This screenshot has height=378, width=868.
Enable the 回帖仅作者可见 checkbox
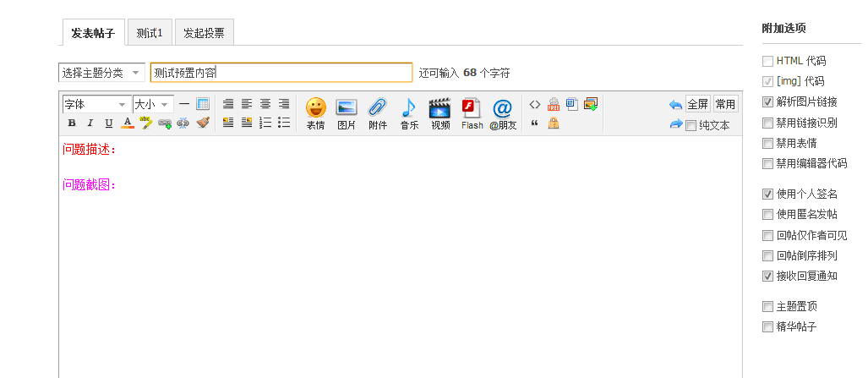tap(767, 236)
